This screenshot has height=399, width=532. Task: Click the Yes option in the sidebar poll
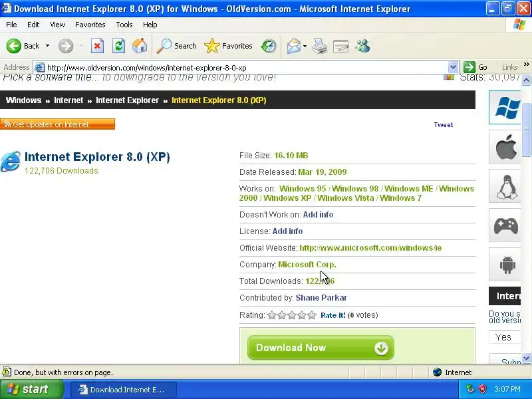505,337
